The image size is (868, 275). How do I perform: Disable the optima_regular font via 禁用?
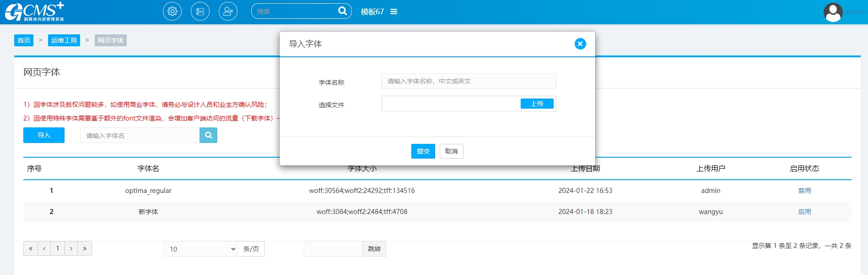coord(804,191)
